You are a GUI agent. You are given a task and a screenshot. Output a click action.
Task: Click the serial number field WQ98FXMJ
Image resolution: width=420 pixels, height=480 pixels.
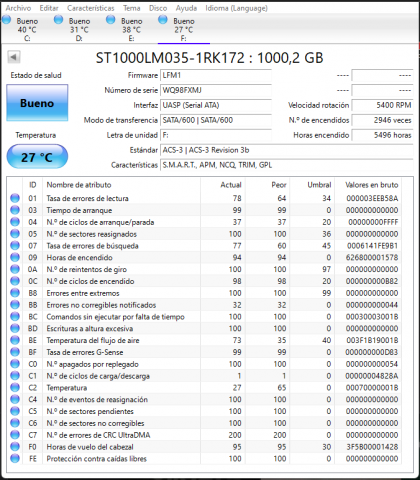pos(216,90)
